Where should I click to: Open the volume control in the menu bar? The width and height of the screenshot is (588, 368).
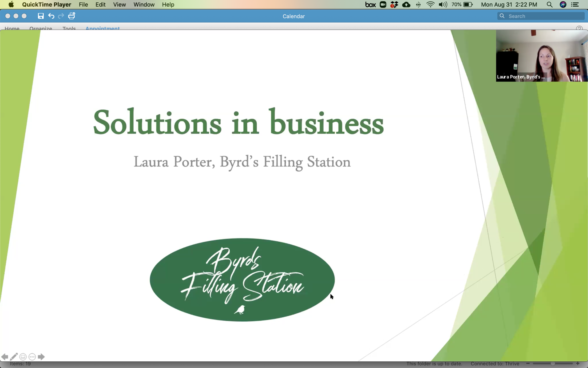(x=443, y=5)
